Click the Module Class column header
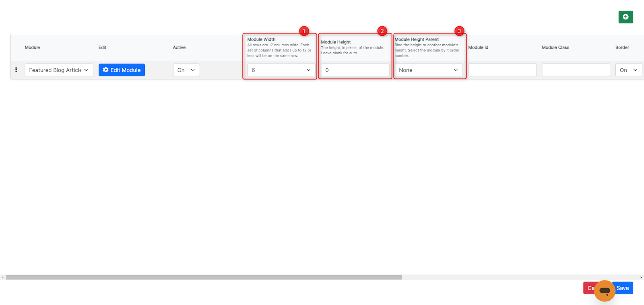The height and width of the screenshot is (305, 644). point(555,47)
